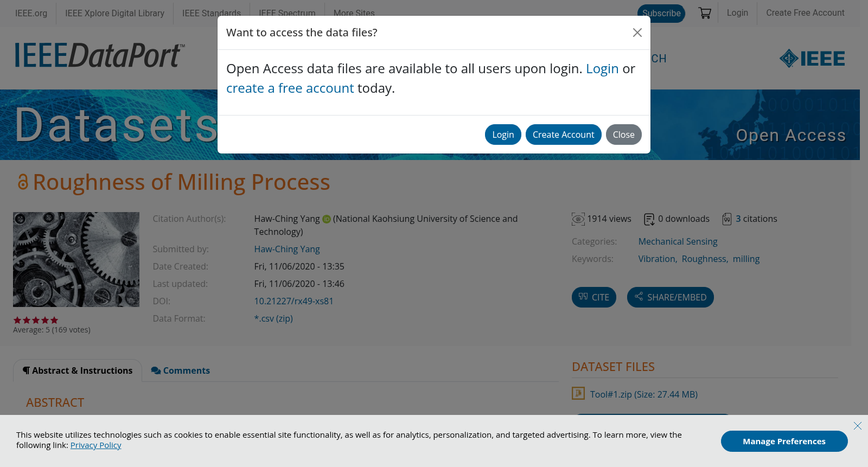This screenshot has height=467, width=868.
Task: Open the Login link in the top bar
Action: coord(737,13)
